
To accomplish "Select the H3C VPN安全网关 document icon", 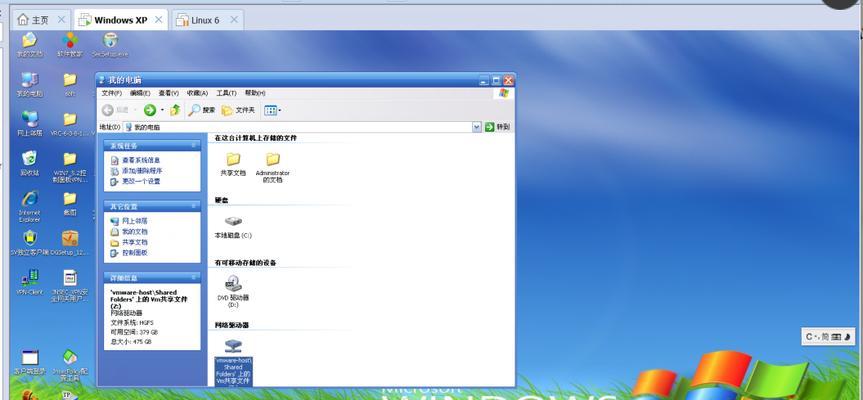I will pos(70,286).
